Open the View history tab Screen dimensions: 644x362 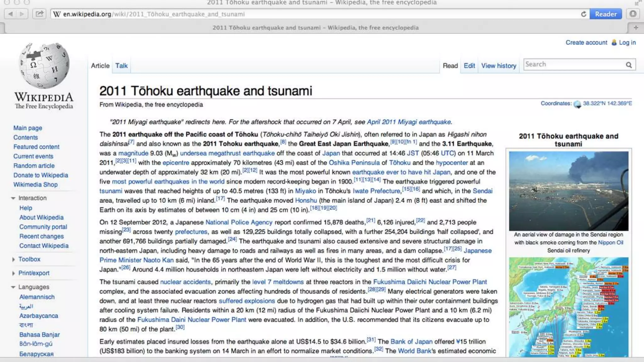[499, 66]
